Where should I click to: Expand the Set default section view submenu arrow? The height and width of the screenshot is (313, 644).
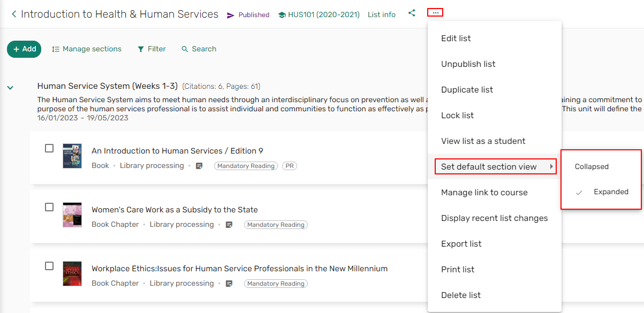551,167
